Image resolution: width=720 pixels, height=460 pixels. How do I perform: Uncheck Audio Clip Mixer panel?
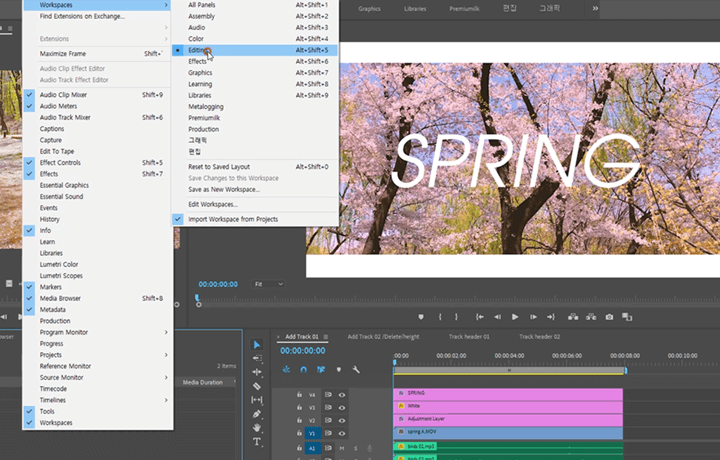[98, 95]
